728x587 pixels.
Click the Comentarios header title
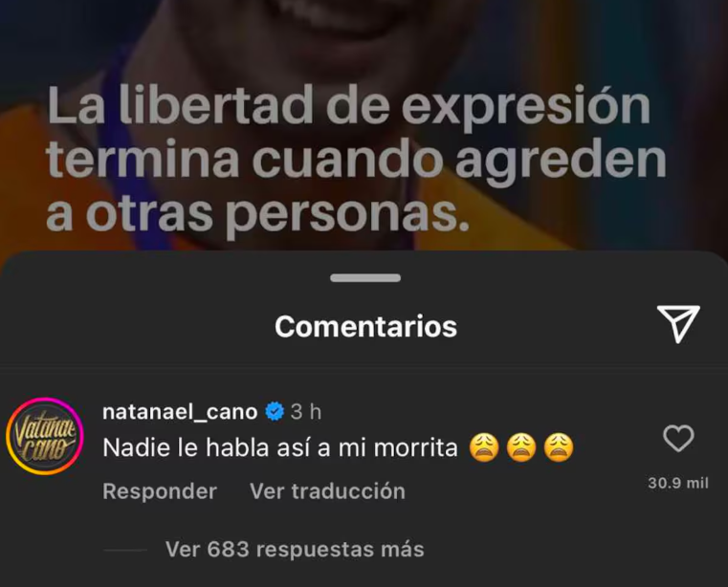pyautogui.click(x=365, y=327)
